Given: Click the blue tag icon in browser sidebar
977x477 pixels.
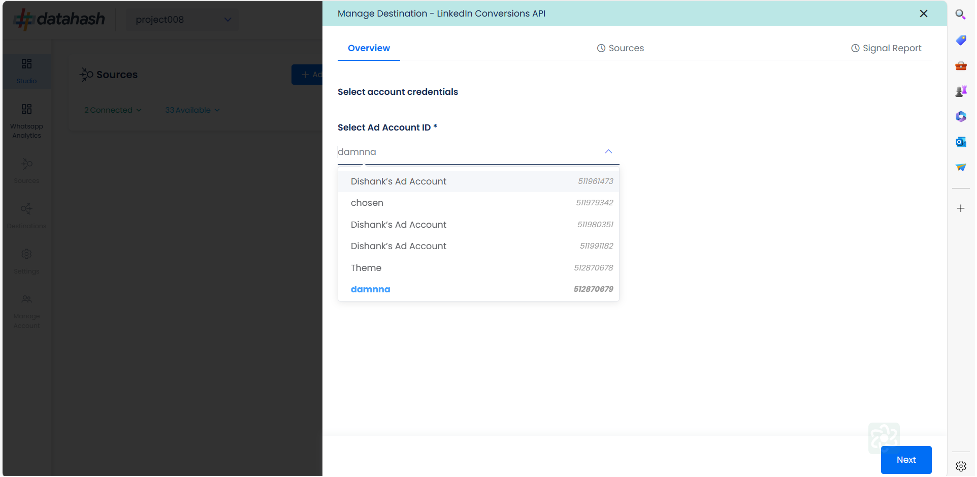Looking at the screenshot, I should click(961, 40).
